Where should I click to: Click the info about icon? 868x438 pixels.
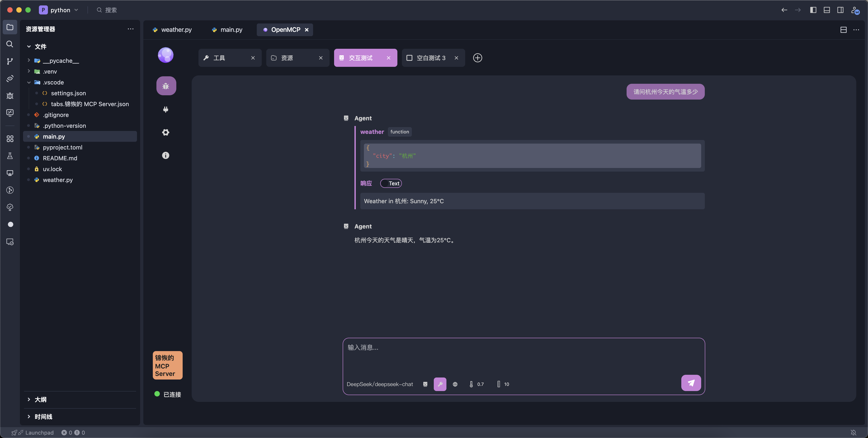click(x=165, y=155)
